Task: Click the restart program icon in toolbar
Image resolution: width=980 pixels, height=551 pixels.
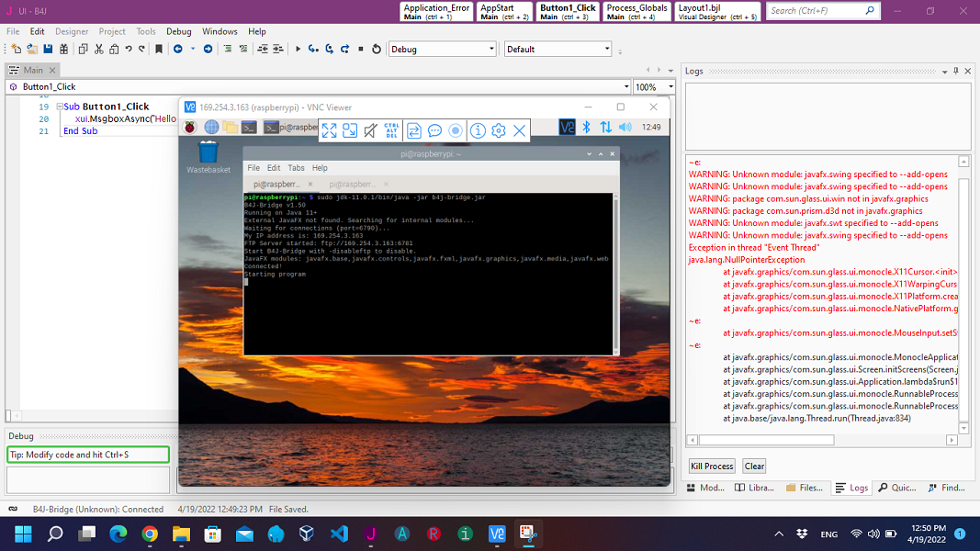Action: click(x=377, y=49)
